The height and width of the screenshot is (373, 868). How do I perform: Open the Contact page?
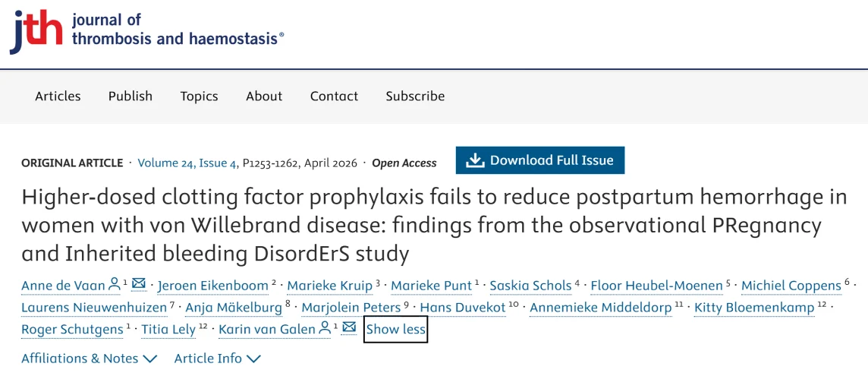[x=334, y=96]
